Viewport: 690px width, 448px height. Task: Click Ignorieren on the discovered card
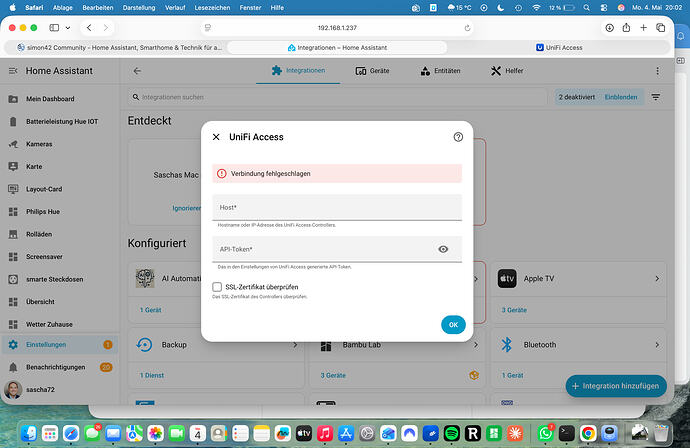pos(187,208)
